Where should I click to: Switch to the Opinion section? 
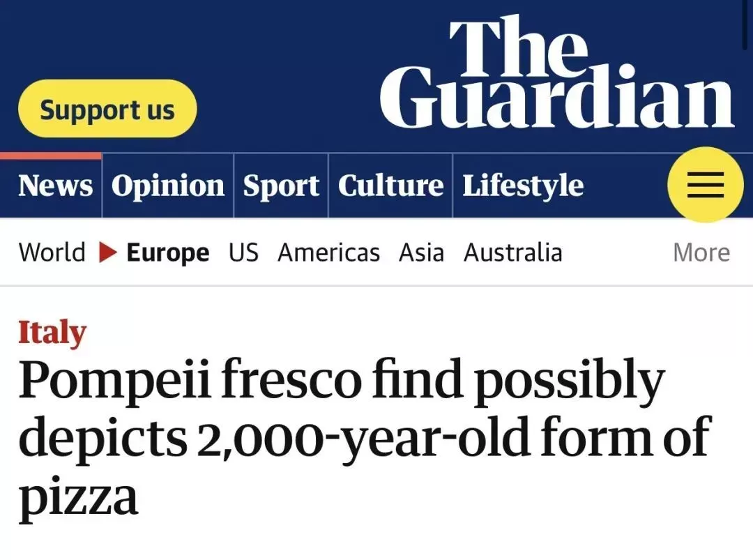click(168, 186)
